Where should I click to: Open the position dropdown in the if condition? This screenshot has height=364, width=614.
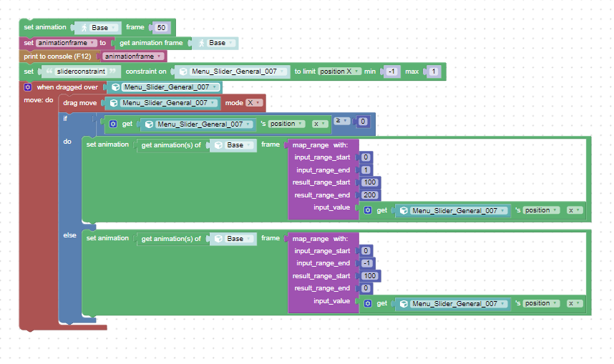click(x=286, y=124)
